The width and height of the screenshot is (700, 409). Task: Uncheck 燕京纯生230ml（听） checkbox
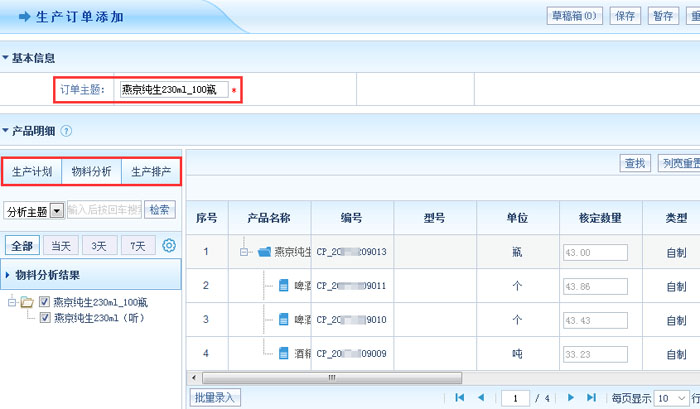click(44, 318)
